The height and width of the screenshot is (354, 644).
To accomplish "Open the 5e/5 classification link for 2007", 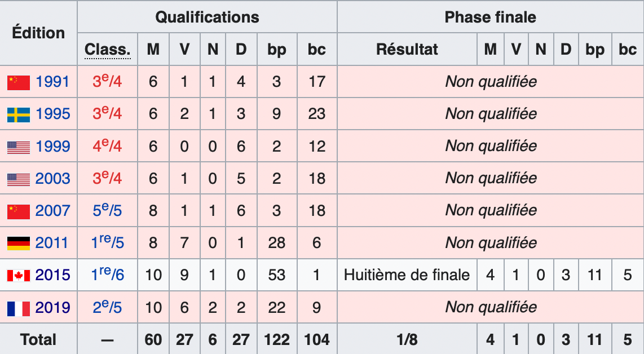I will coord(107,210).
